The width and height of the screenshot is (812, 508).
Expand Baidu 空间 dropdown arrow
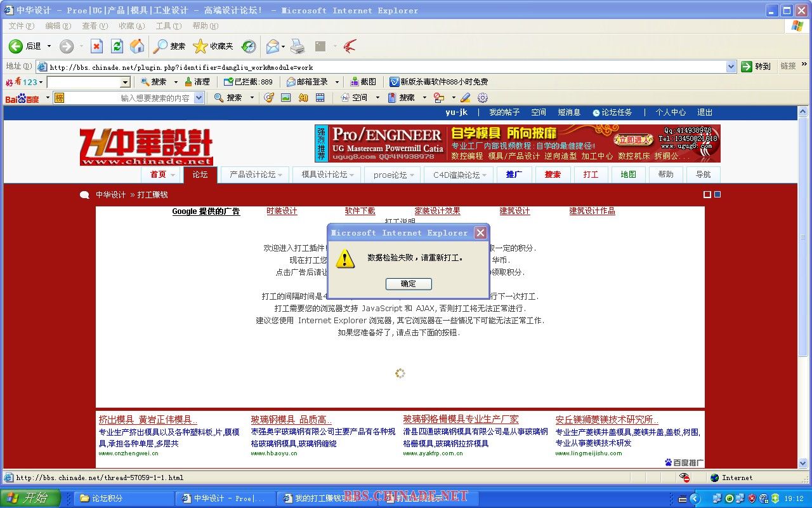(x=377, y=98)
